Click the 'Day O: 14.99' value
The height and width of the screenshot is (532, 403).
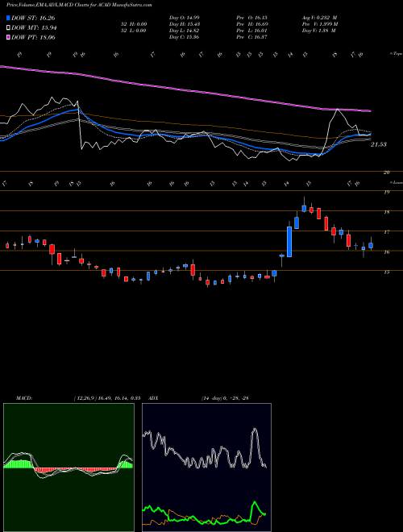pyautogui.click(x=184, y=18)
